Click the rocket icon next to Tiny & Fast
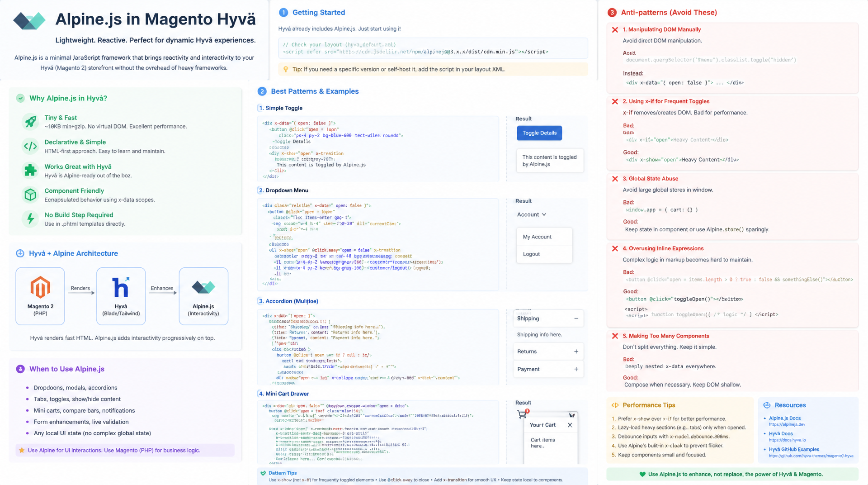The image size is (868, 485). coord(30,121)
